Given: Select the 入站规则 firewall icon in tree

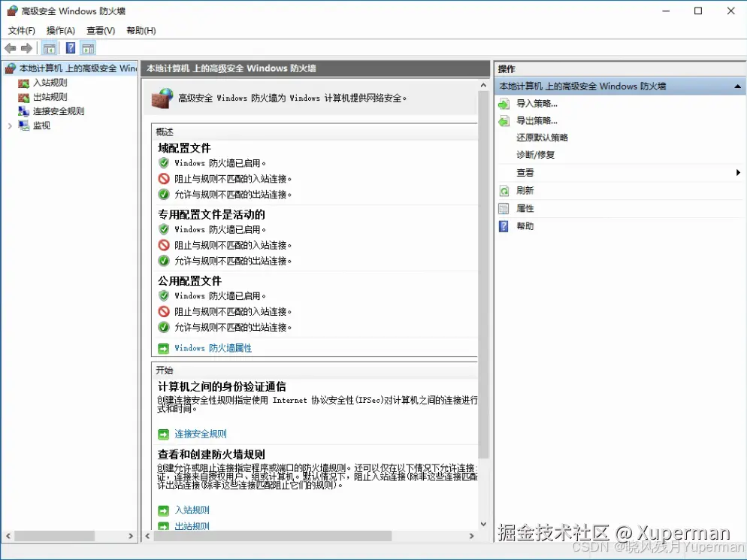Looking at the screenshot, I should click(x=23, y=83).
